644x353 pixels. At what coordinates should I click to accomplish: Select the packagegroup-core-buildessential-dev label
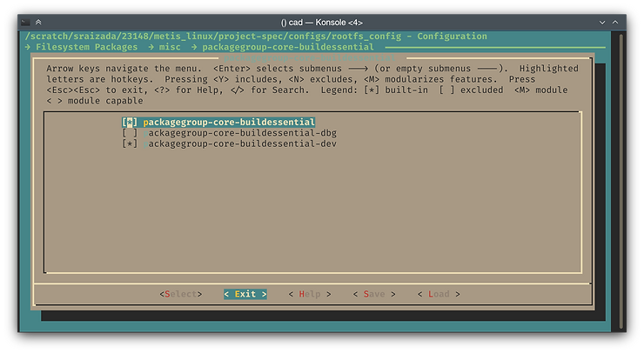(x=240, y=143)
